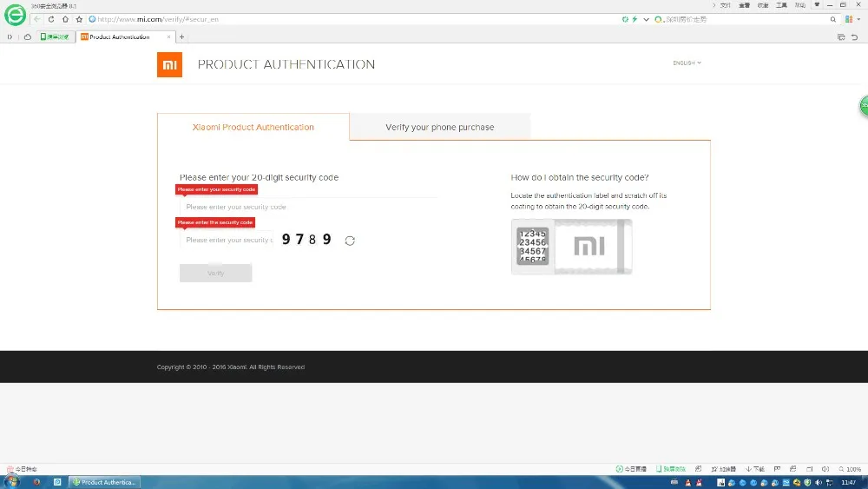Switch to Verify your phone purchase tab
868x489 pixels.
tap(439, 127)
